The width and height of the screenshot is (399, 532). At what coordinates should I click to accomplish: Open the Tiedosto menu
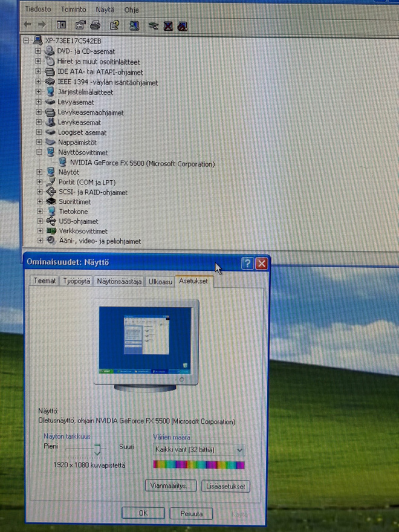pos(38,9)
